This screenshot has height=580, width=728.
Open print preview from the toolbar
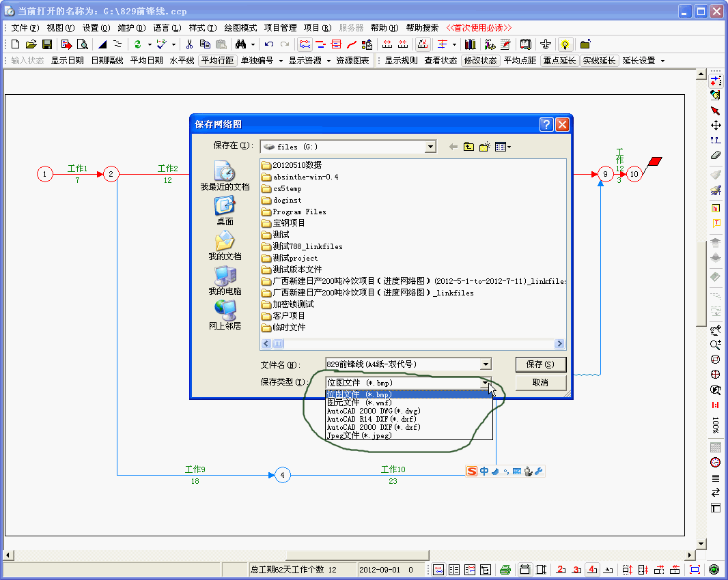coord(82,44)
